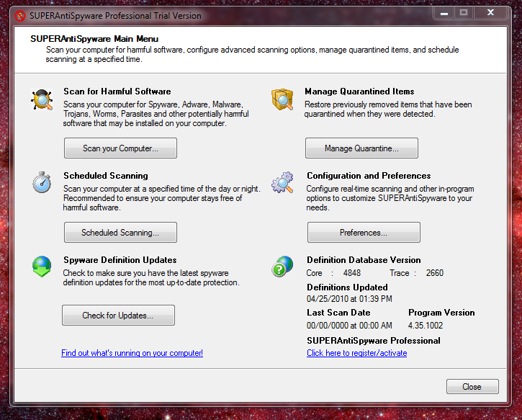Click the 'Definitions Updated' label

[347, 287]
